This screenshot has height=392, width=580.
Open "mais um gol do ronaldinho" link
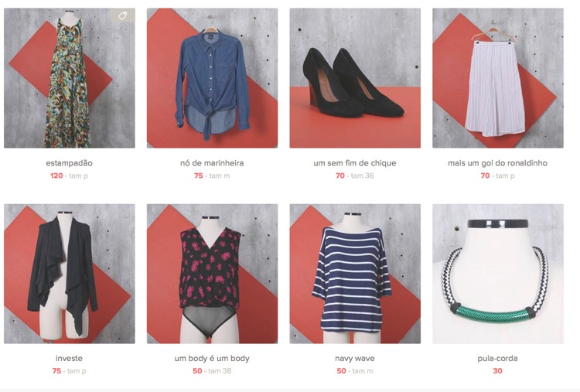(497, 163)
